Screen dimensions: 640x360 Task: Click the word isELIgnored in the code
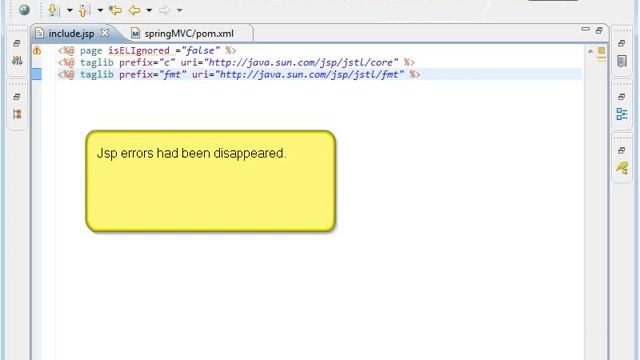coord(139,51)
